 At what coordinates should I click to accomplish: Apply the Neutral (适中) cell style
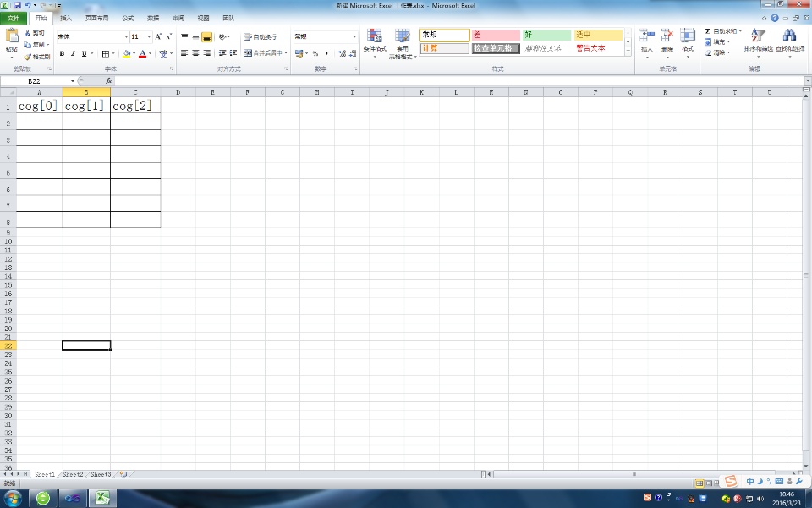point(598,35)
